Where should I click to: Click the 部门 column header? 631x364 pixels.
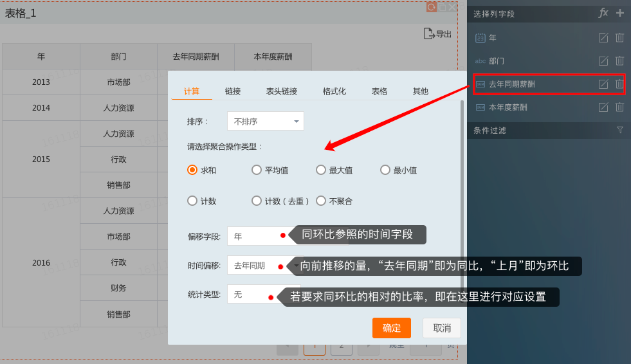pyautogui.click(x=119, y=57)
